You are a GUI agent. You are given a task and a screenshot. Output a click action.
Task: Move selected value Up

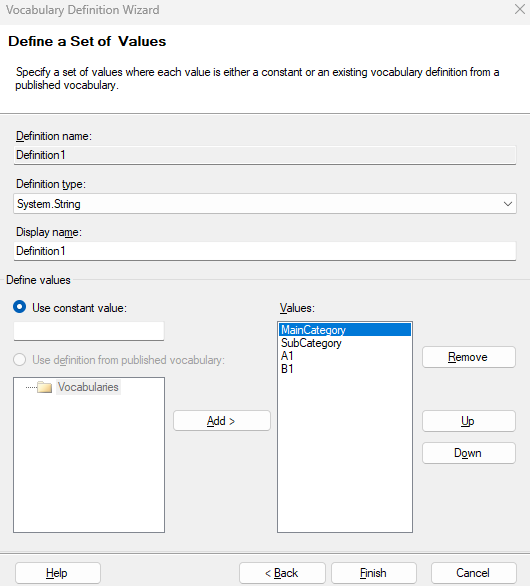(x=469, y=421)
